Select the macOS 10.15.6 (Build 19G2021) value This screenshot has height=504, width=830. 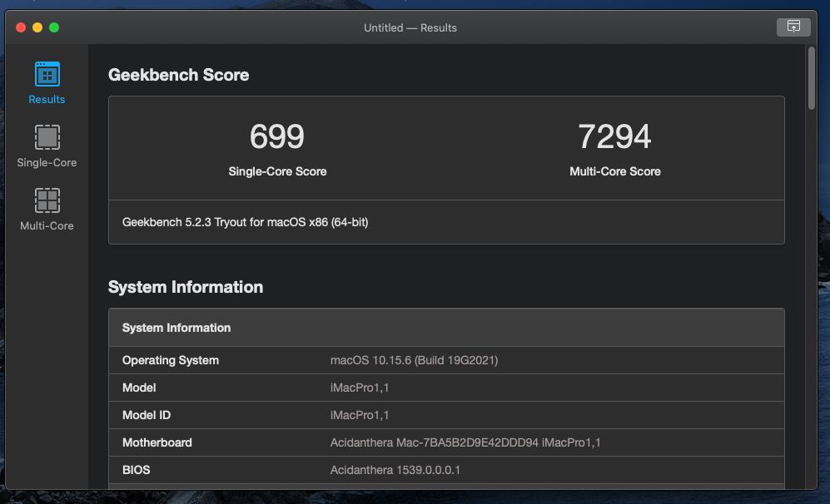point(414,360)
